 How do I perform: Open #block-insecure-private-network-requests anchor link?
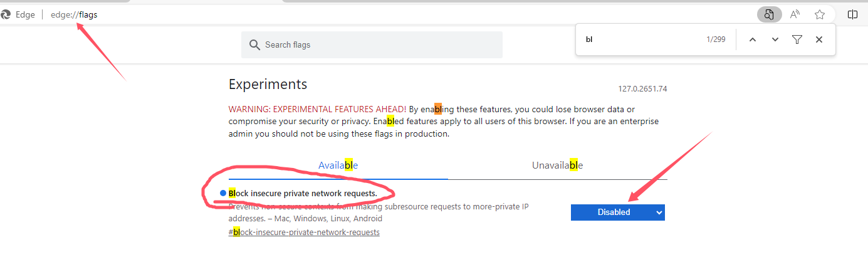point(304,232)
